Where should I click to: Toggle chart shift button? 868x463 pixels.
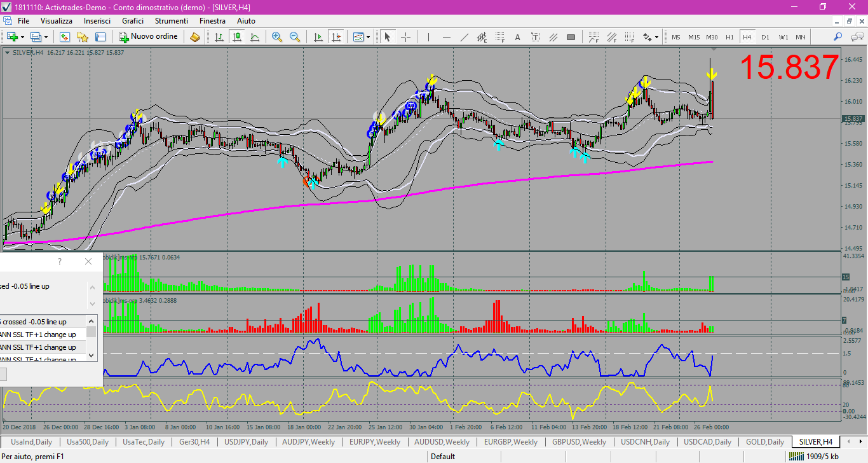(x=336, y=37)
